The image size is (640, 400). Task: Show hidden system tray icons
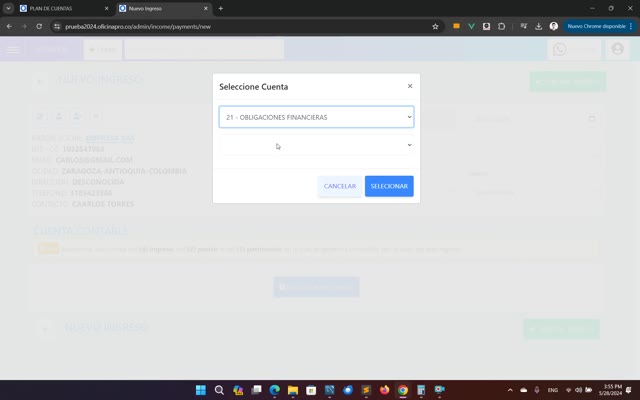(x=510, y=390)
